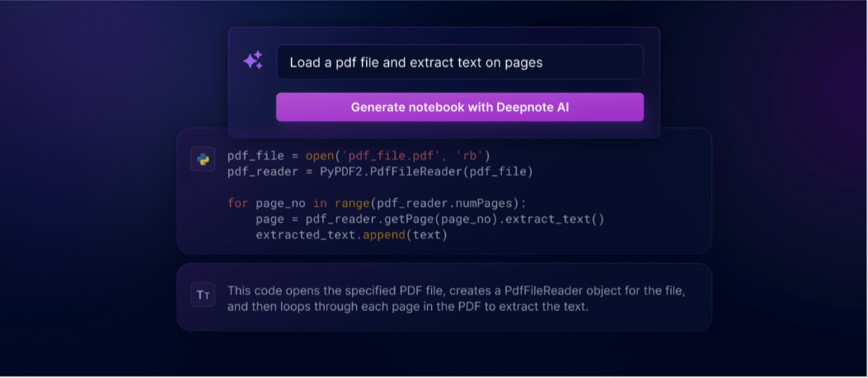Click the 'extracted_text.append(text)' line

pos(351,236)
